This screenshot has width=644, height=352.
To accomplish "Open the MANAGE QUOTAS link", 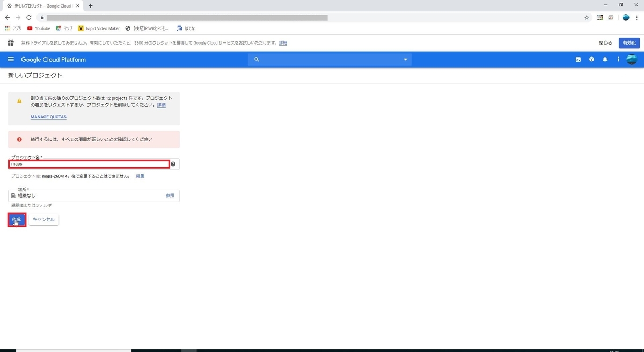I will tap(48, 117).
